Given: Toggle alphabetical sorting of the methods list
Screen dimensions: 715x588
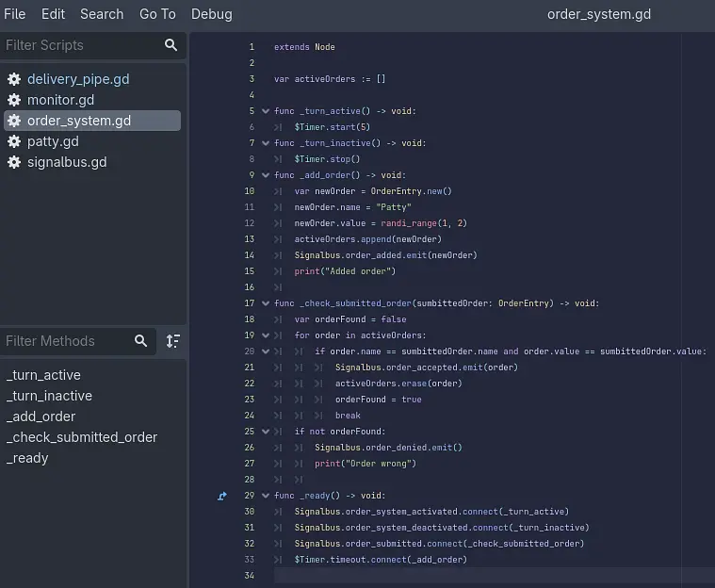Looking at the screenshot, I should (x=172, y=341).
